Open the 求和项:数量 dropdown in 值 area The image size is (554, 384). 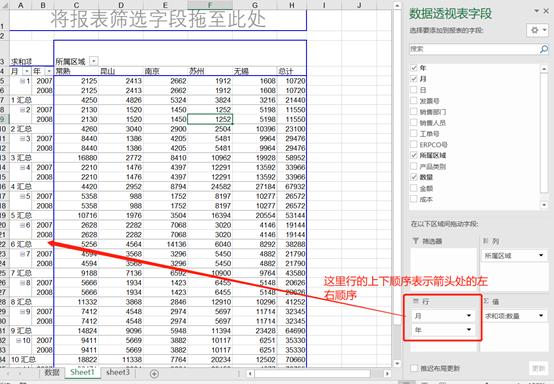tap(541, 315)
